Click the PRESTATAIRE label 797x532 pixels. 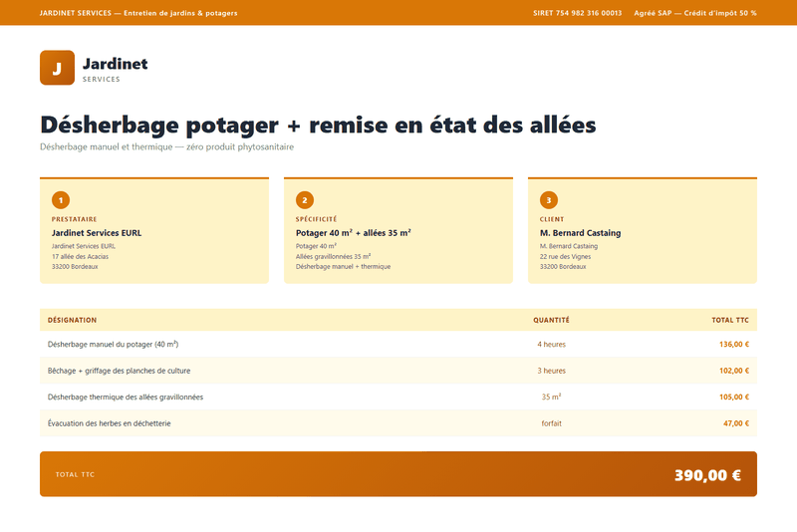(x=74, y=219)
